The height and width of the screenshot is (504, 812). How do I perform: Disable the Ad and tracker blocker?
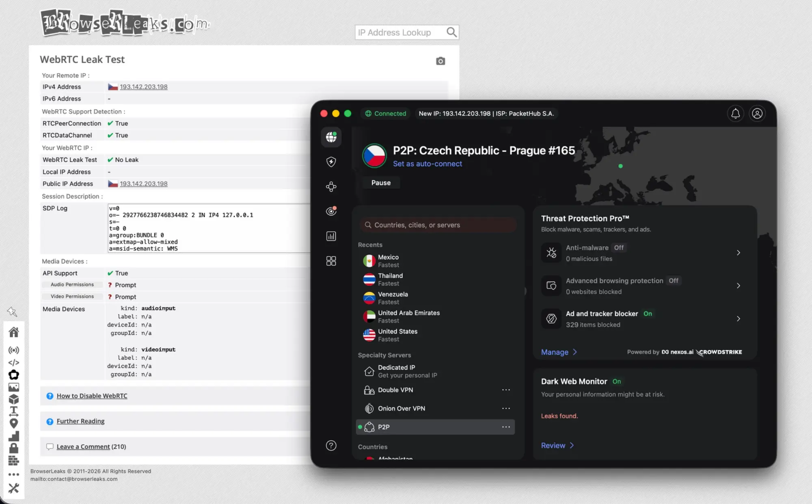click(x=648, y=313)
